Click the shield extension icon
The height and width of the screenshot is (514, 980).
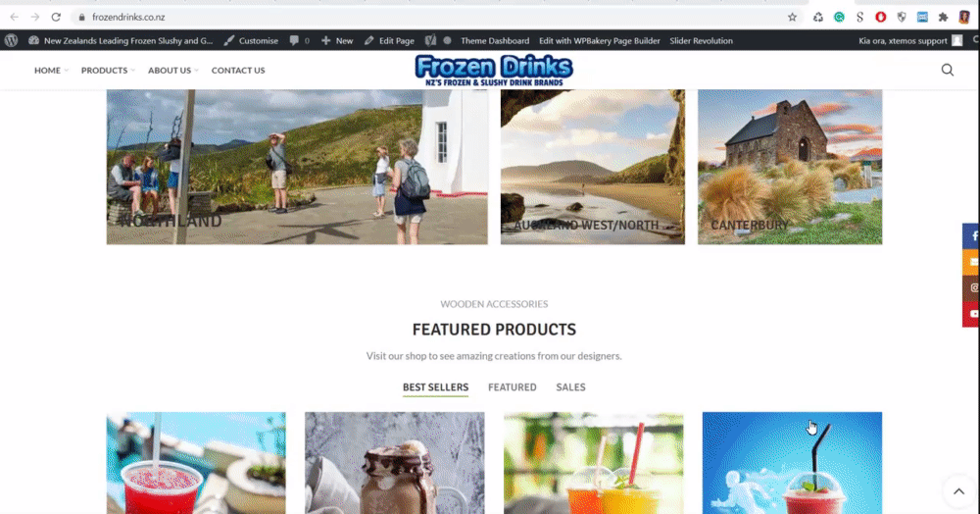click(902, 17)
